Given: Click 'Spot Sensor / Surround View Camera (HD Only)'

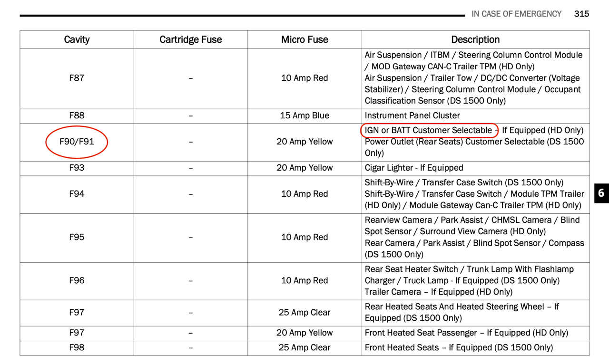Looking at the screenshot, I should click(455, 231).
